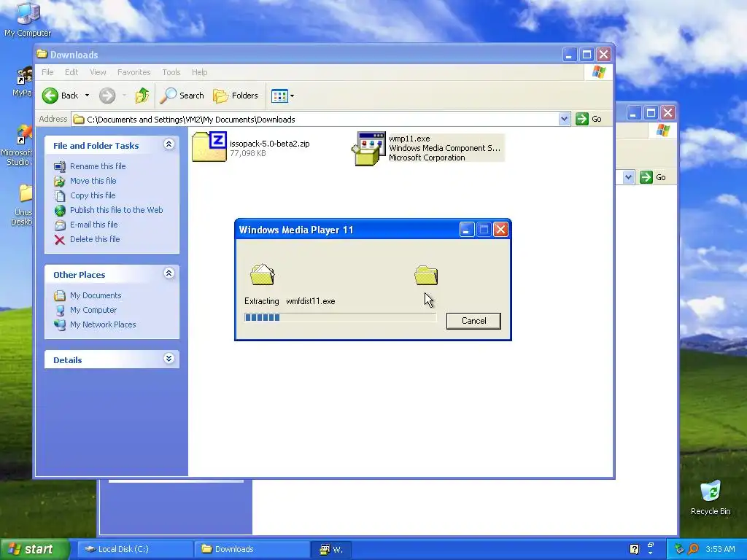Screen dimensions: 747x560
Task: Open the Back history dropdown arrow
Action: point(88,96)
